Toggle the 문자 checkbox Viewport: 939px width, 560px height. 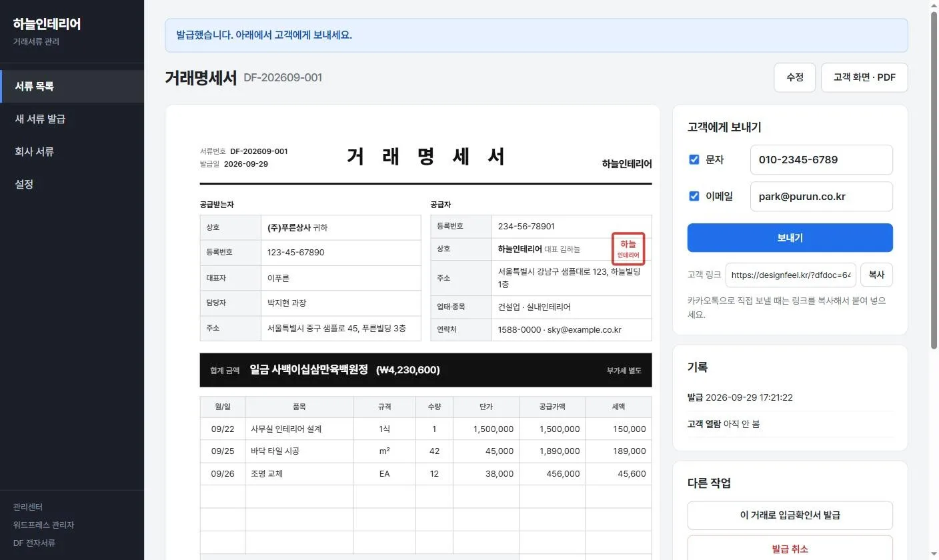click(694, 159)
